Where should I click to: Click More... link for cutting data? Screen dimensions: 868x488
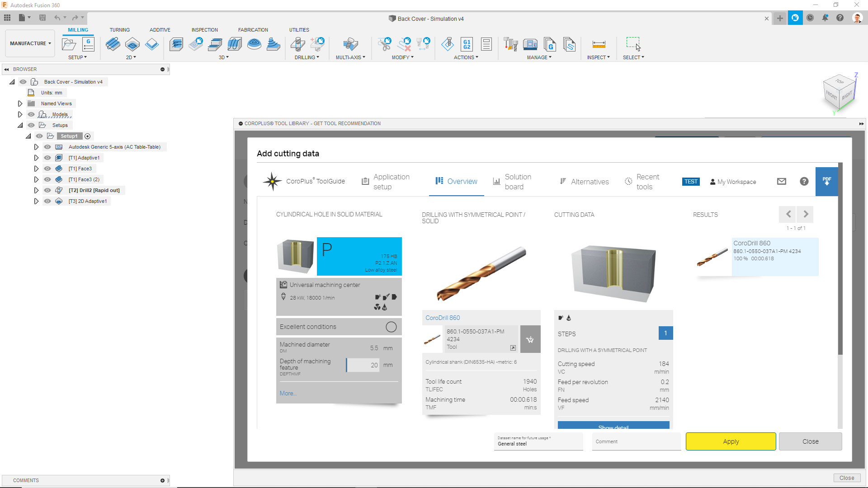pos(288,393)
